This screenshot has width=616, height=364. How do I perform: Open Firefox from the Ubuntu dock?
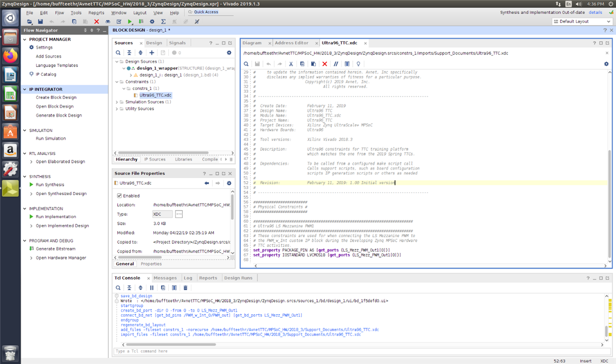[10, 55]
